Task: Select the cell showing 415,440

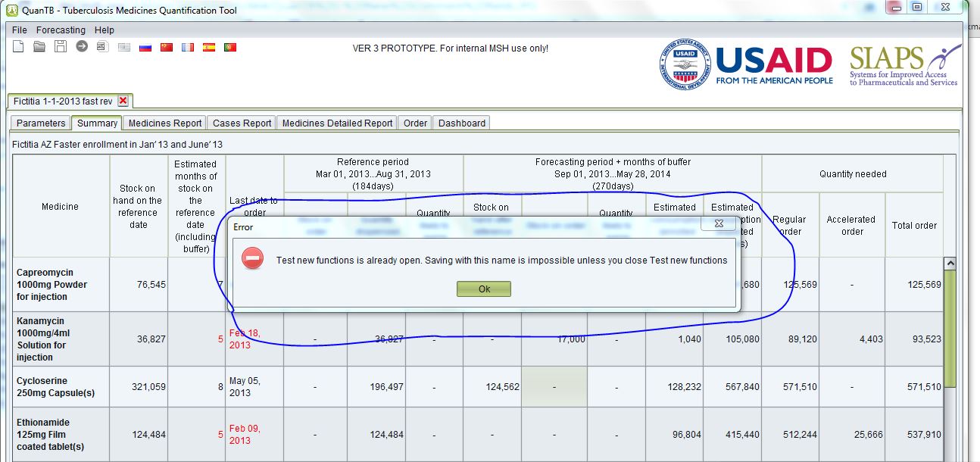Action: [x=732, y=434]
